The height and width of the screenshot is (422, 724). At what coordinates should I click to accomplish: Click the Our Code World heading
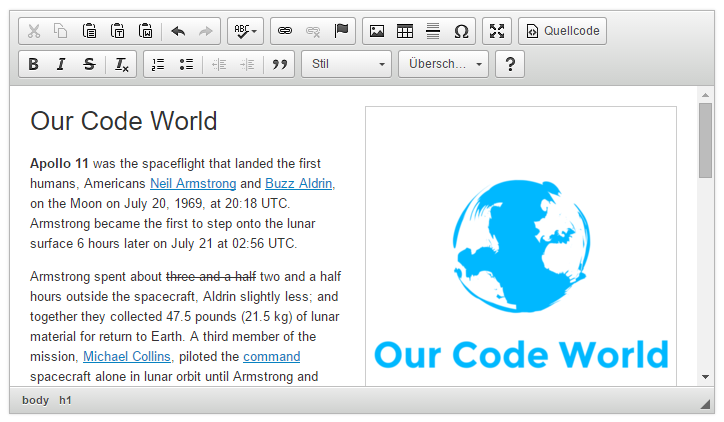pyautogui.click(x=124, y=121)
